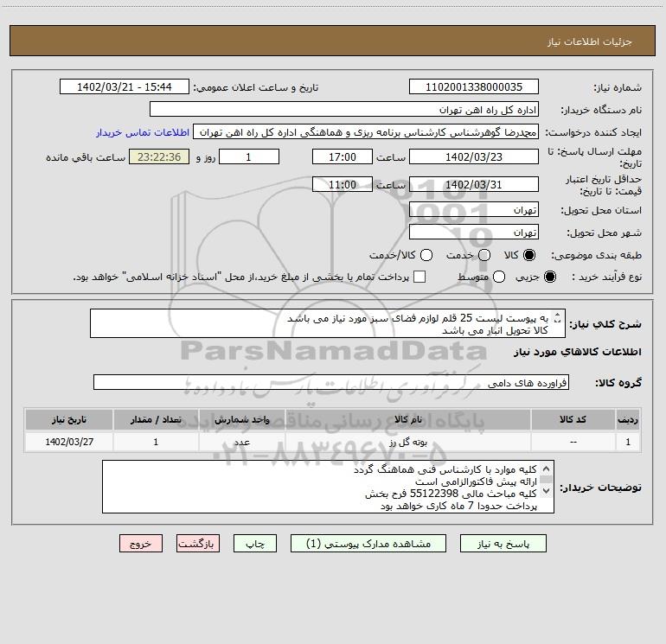Click the price validity date 1402/03/31
Viewport: 666px width, 644px height.
click(474, 184)
